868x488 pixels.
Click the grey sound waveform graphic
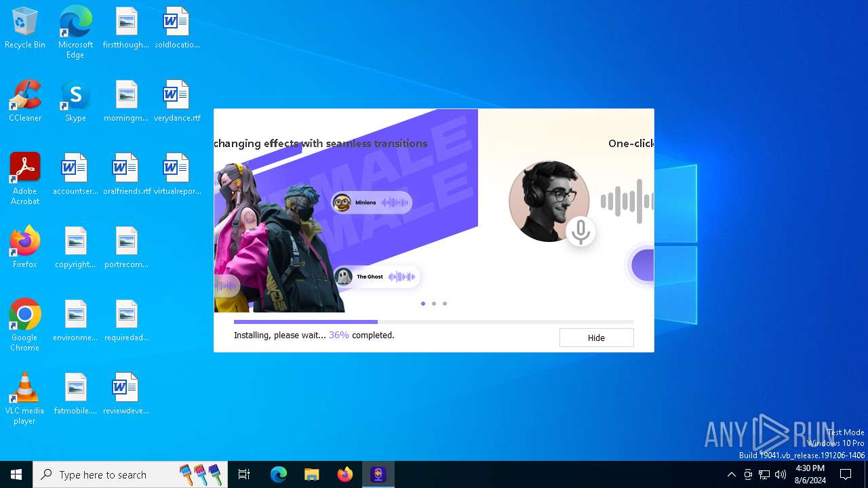[x=627, y=201]
